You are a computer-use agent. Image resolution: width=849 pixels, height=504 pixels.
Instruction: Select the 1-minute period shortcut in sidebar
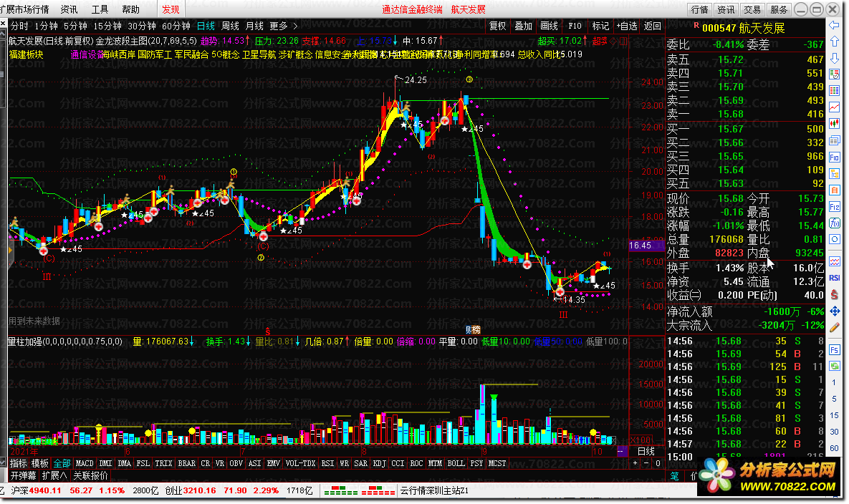point(835,382)
